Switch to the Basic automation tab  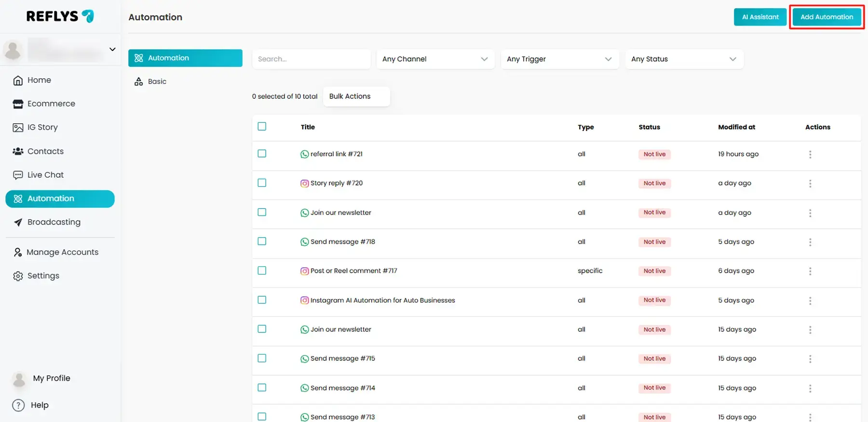pyautogui.click(x=157, y=81)
